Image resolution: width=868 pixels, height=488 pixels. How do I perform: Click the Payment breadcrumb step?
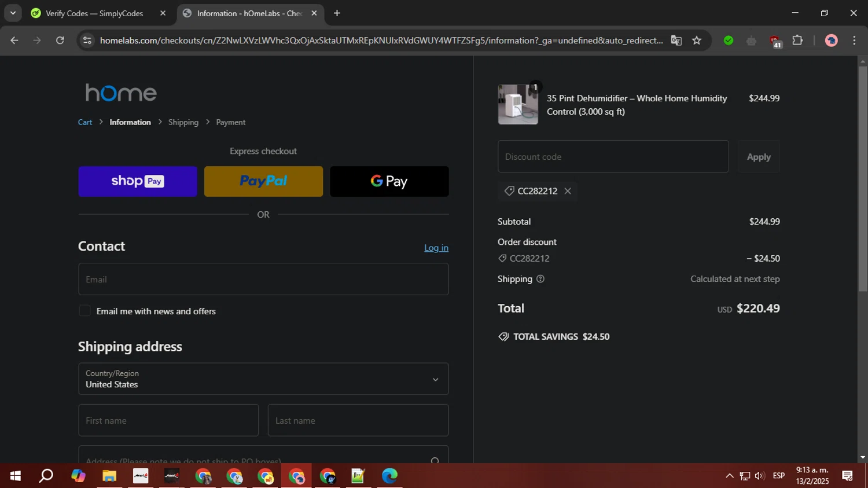[230, 122]
